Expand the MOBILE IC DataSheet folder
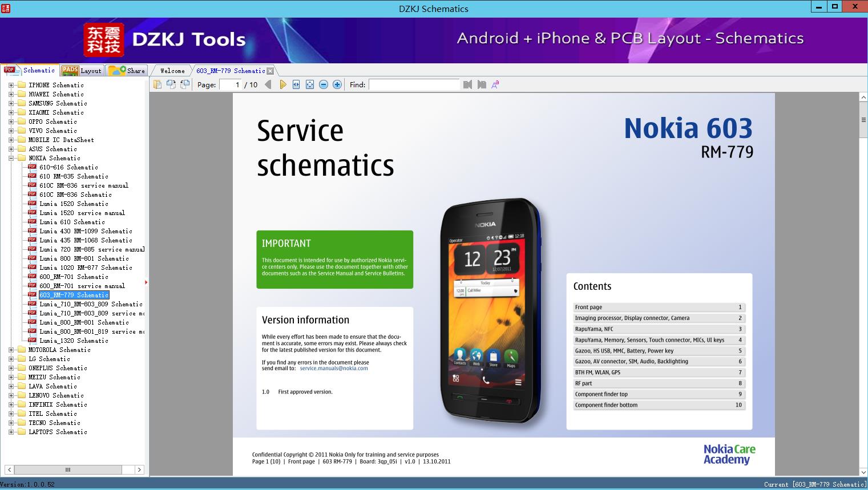Image resolution: width=868 pixels, height=490 pixels. [x=11, y=140]
